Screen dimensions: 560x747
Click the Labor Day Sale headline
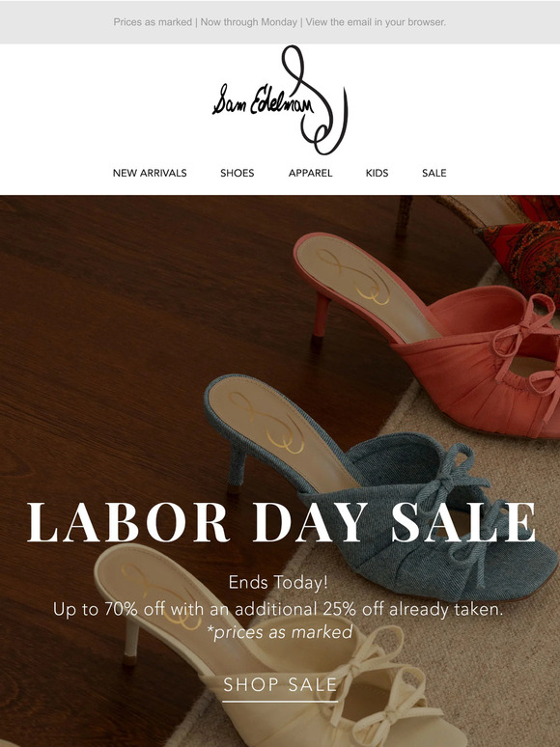tap(281, 522)
